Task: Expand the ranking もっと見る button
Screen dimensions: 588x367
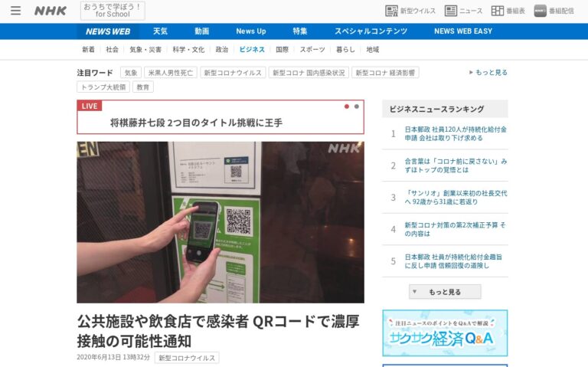Action: click(x=445, y=292)
